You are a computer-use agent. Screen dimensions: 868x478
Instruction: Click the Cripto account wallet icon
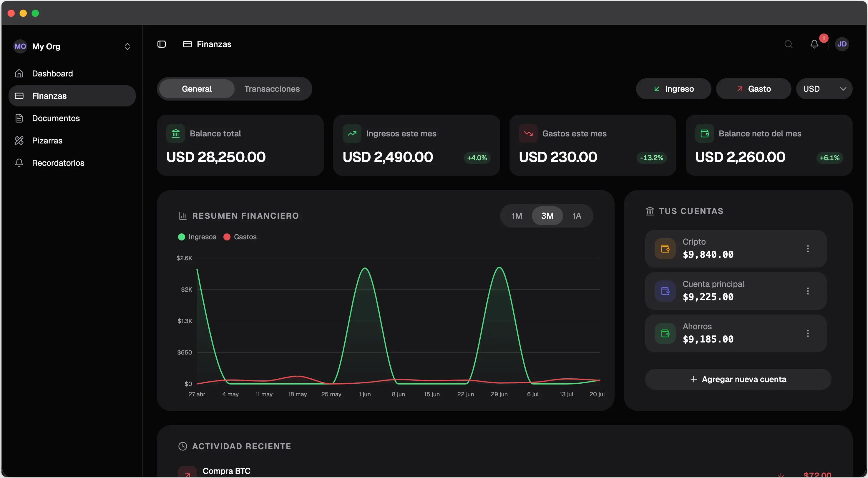[x=665, y=249]
